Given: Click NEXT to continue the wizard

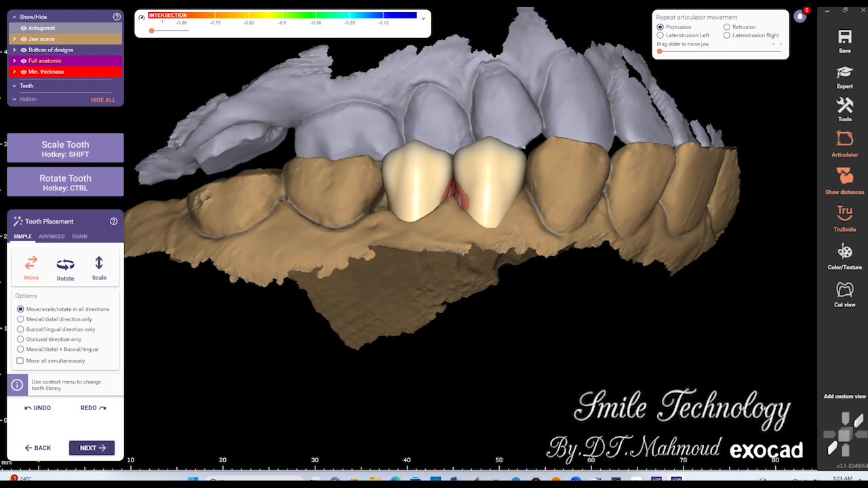Looking at the screenshot, I should (92, 448).
